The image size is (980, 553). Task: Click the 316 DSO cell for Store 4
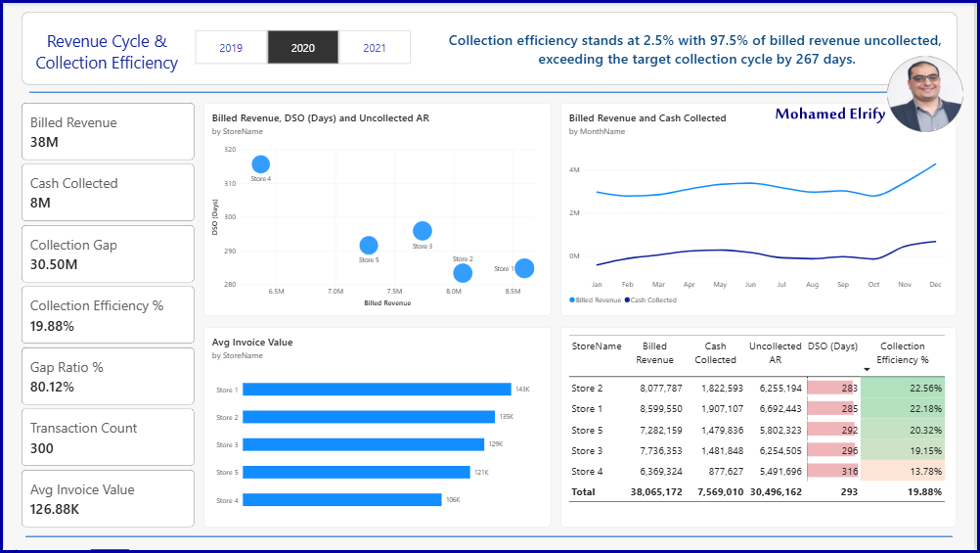click(833, 471)
